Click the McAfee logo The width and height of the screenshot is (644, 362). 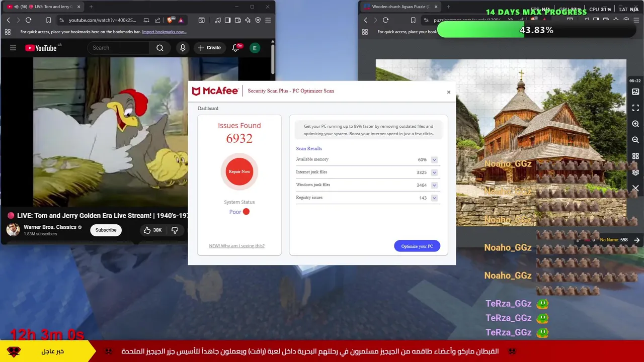click(215, 91)
